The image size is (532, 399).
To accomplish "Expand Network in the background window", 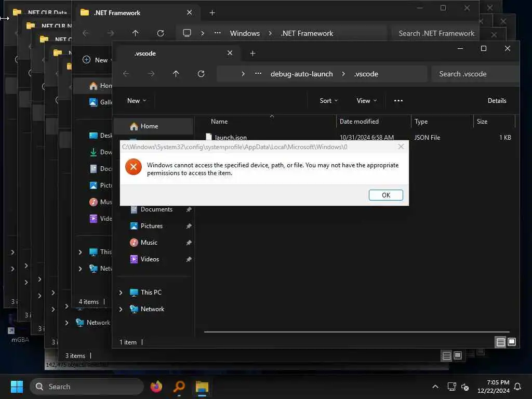I will pos(66,323).
